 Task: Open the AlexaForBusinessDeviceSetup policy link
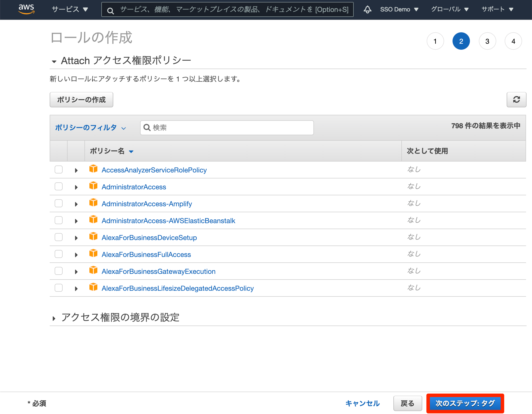pos(149,238)
